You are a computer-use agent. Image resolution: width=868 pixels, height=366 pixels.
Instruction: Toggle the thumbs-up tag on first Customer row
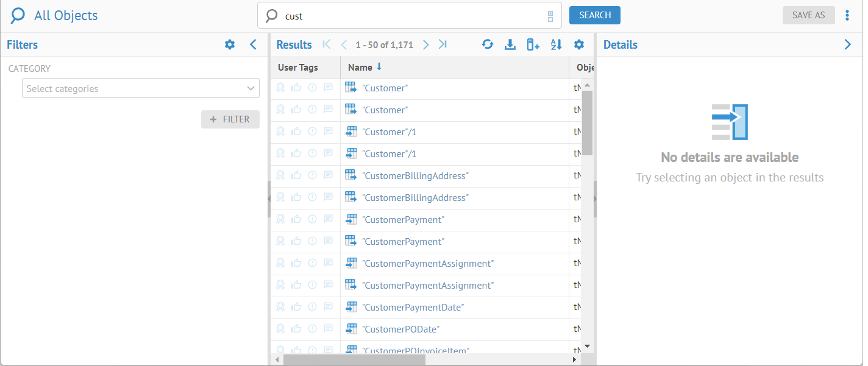296,88
